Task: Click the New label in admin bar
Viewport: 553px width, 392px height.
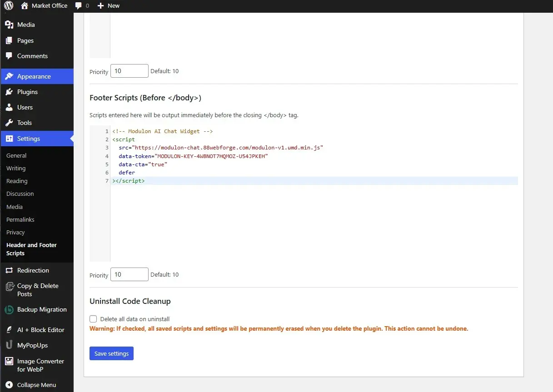Action: [114, 6]
